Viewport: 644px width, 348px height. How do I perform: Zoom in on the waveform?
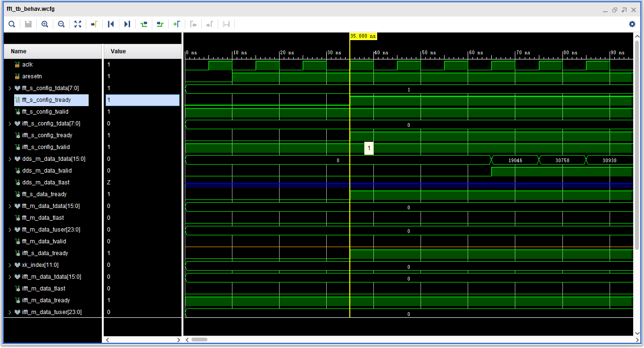point(45,24)
